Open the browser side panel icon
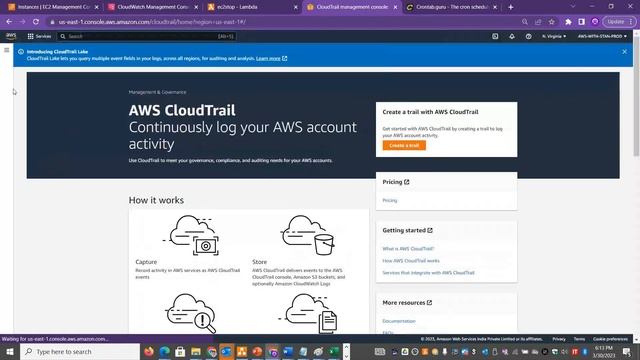The height and width of the screenshot is (360, 640). pos(582,22)
